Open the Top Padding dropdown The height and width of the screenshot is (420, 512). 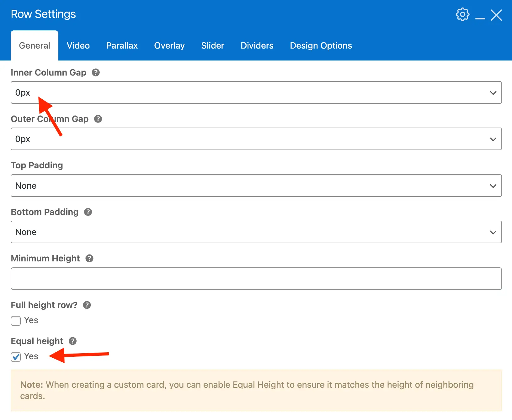pos(493,186)
